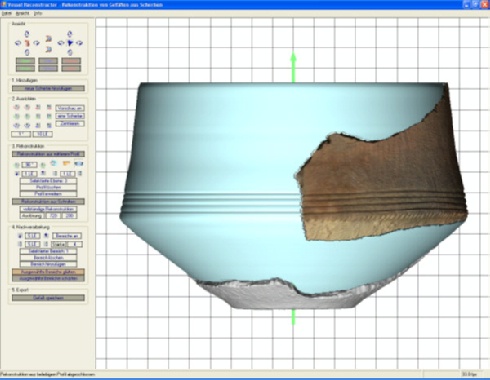The image size is (490, 380).
Task: Click the second green rotation icon in Ausrichten
Action: pos(28,116)
